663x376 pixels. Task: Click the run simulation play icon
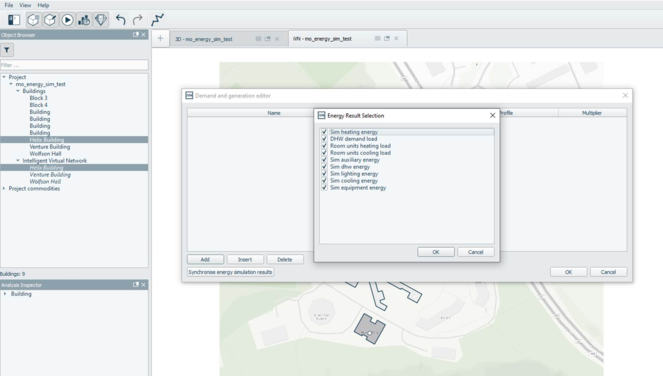(67, 20)
